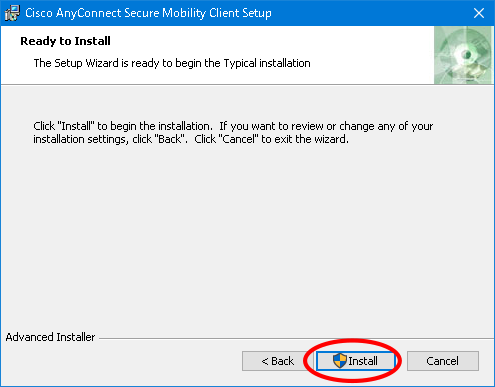The image size is (495, 387).
Task: Click the empty gray dialog body area
Action: click(x=247, y=233)
